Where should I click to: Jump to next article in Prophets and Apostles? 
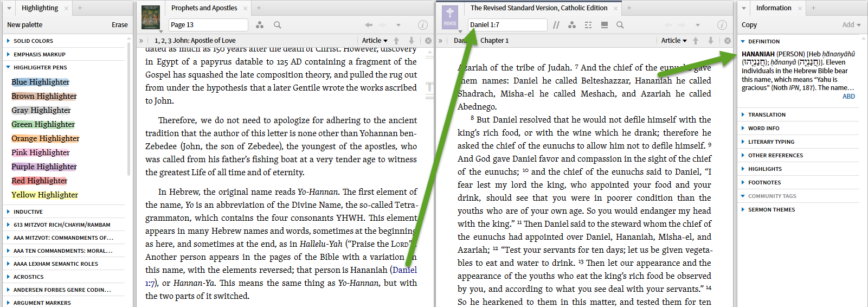(x=412, y=41)
